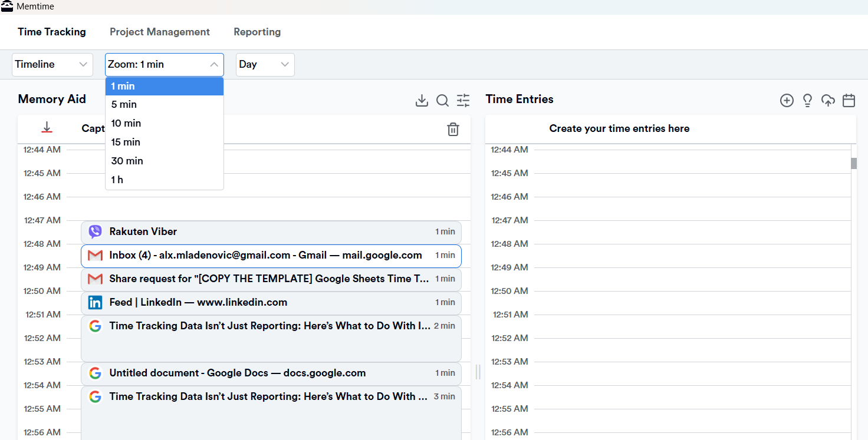Click the cloud upload export icon

(x=828, y=101)
